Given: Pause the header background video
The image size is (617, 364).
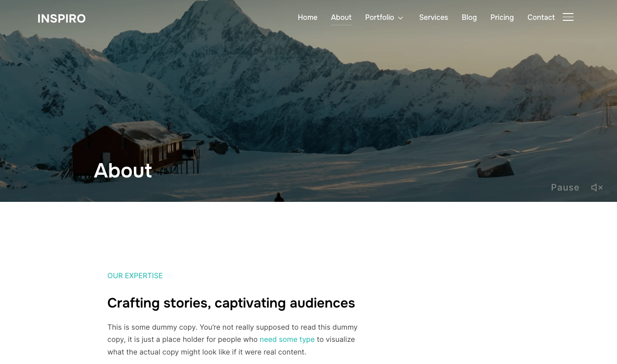Looking at the screenshot, I should [565, 187].
